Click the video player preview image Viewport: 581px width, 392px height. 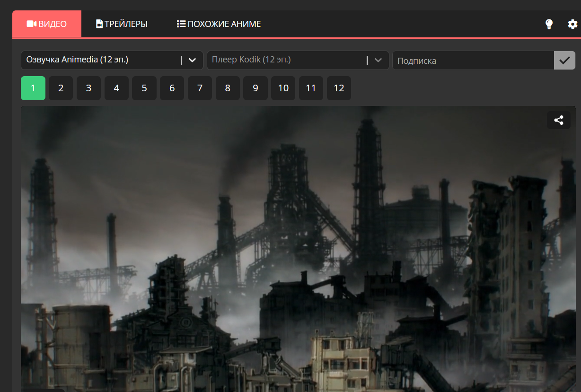(x=298, y=249)
